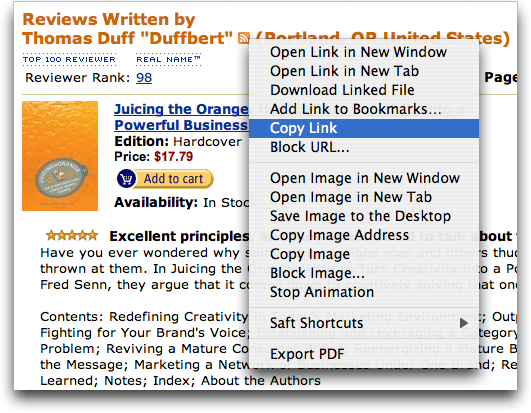Click the Add to cart button
Image resolution: width=531 pixels, height=413 pixels.
pos(165,178)
